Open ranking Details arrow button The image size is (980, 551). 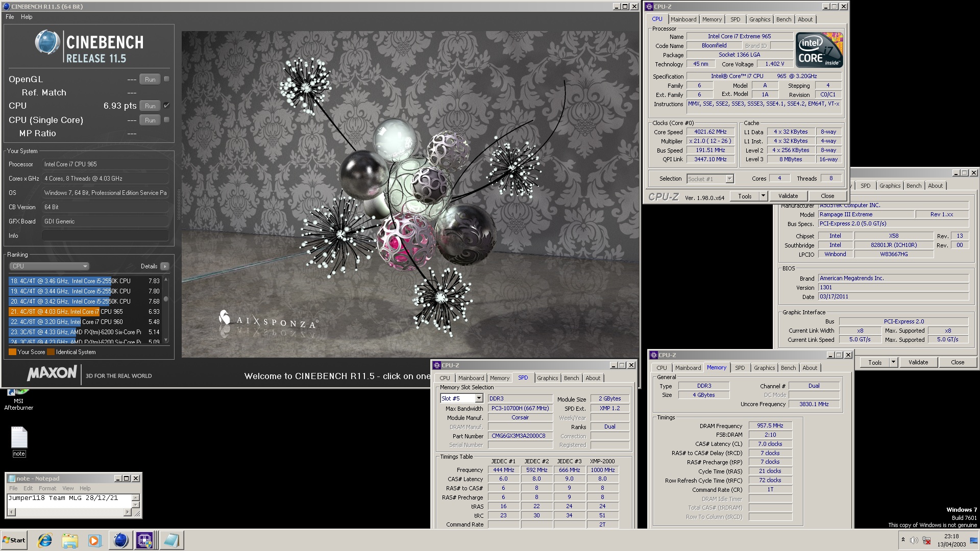(165, 266)
